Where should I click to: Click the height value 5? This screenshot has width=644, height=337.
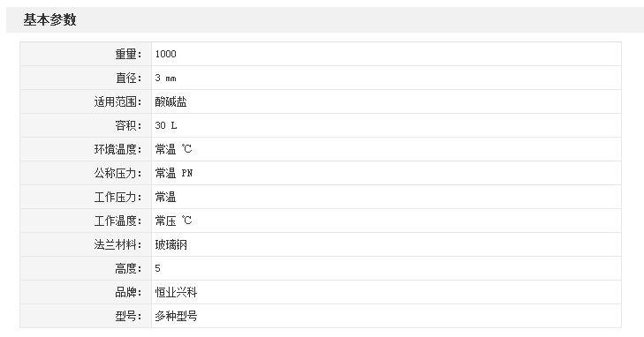(x=158, y=268)
